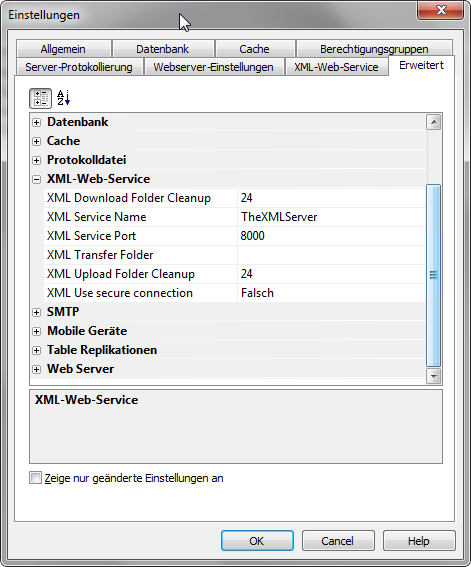This screenshot has height=567, width=471.
Task: Expand the Table Replikationen category
Action: click(x=36, y=350)
